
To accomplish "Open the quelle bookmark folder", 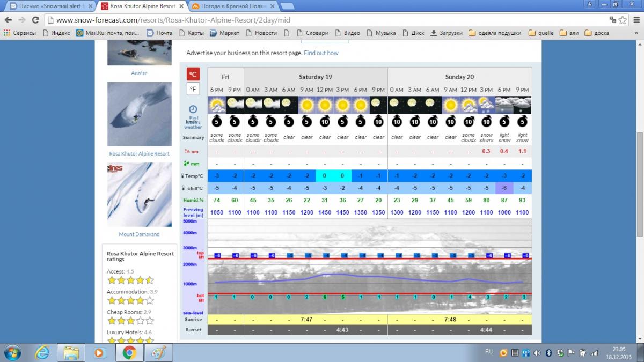I will [x=541, y=33].
